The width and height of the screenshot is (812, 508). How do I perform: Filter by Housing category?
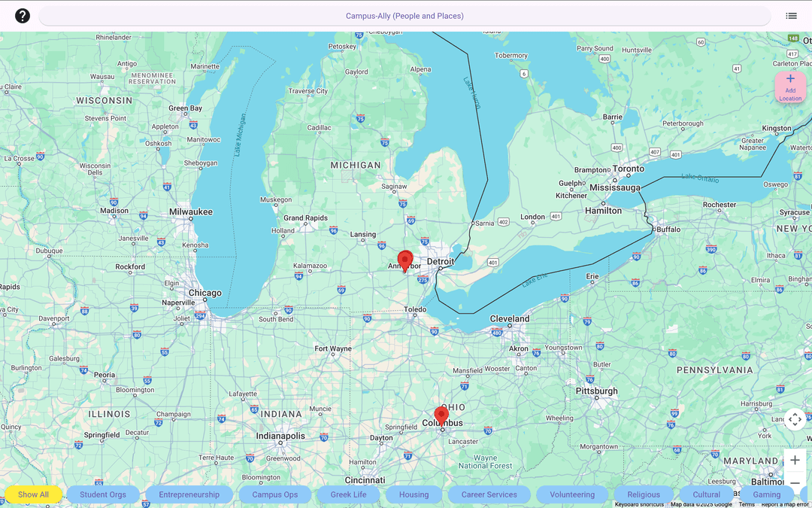pos(414,494)
